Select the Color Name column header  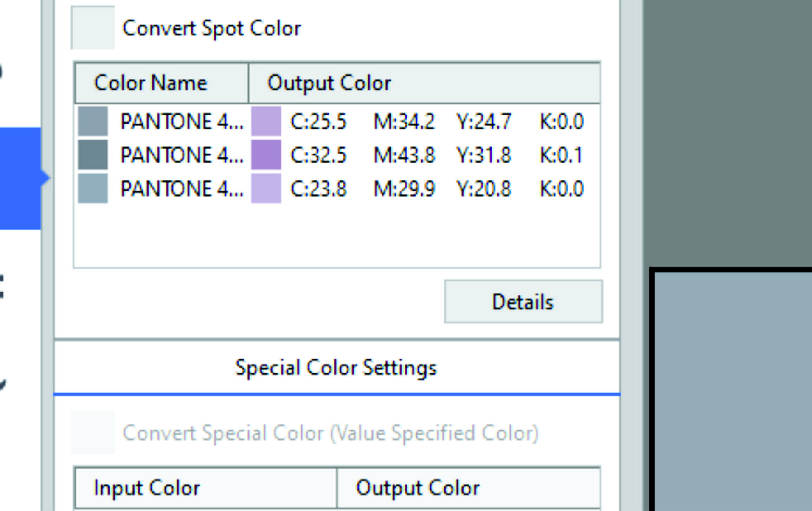click(161, 83)
